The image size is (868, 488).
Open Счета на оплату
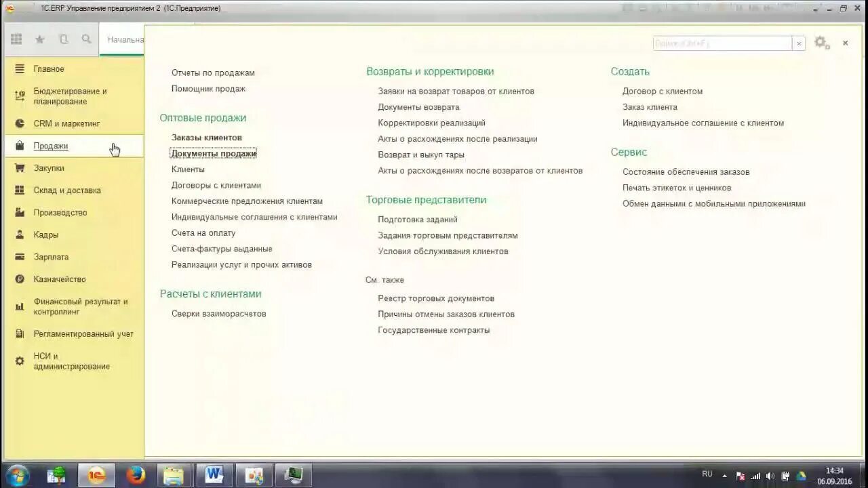coord(203,233)
